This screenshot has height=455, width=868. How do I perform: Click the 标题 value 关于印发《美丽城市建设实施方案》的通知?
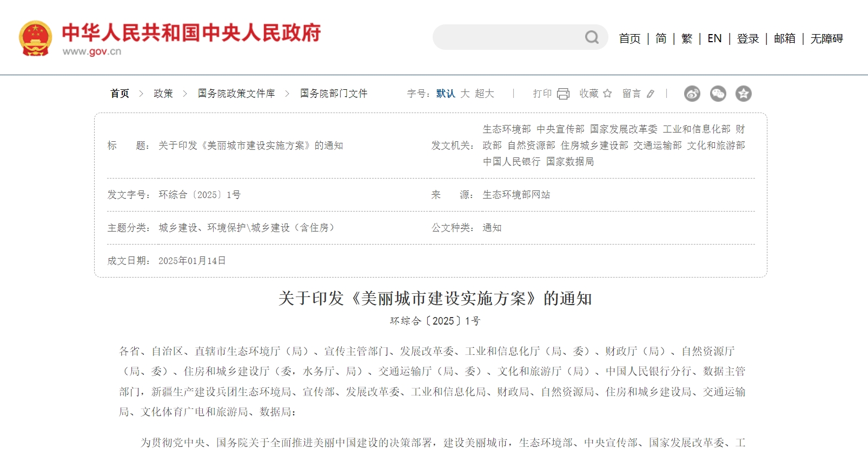click(251, 146)
